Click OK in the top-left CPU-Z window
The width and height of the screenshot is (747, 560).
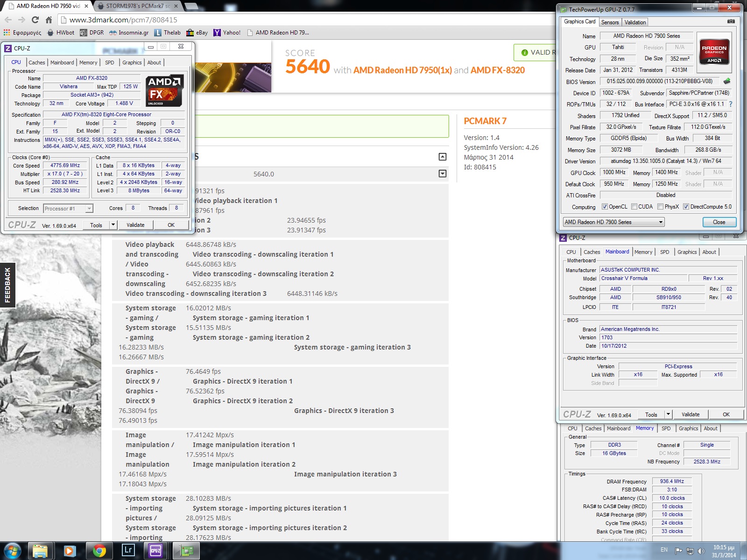(171, 225)
